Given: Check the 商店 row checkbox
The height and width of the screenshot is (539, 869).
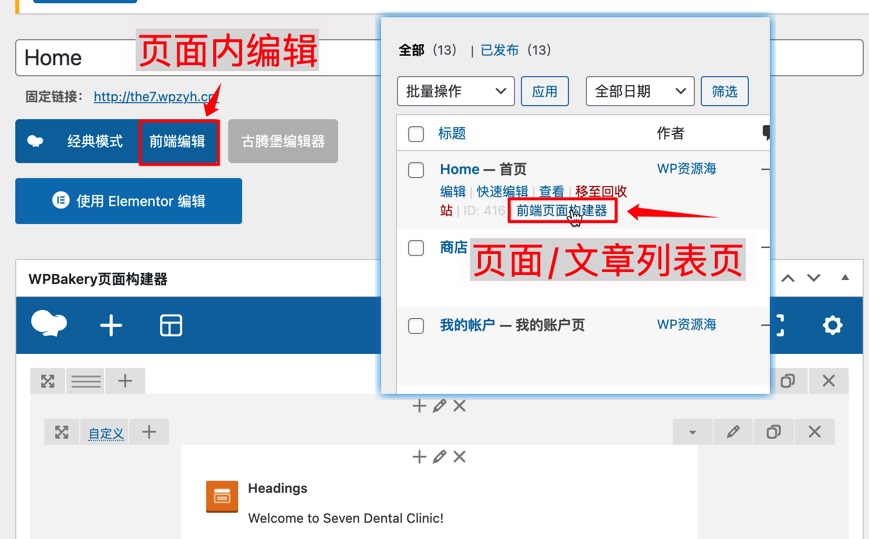Looking at the screenshot, I should click(x=416, y=248).
